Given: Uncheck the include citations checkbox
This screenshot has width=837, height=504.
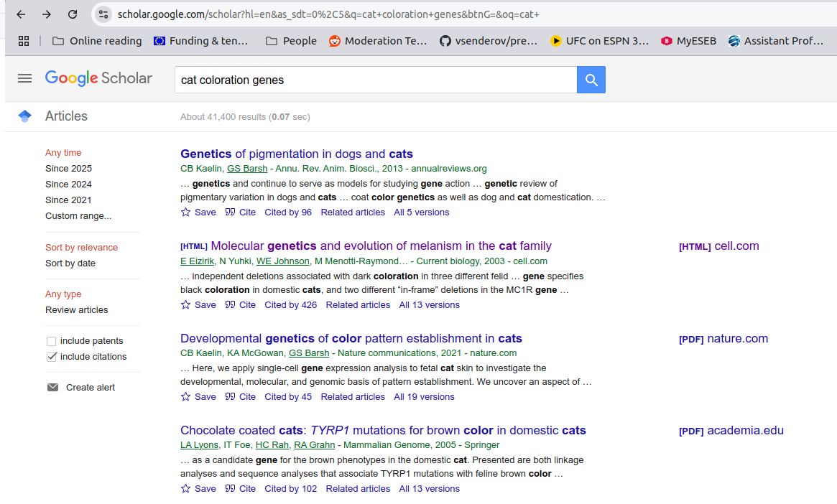Looking at the screenshot, I should (51, 357).
